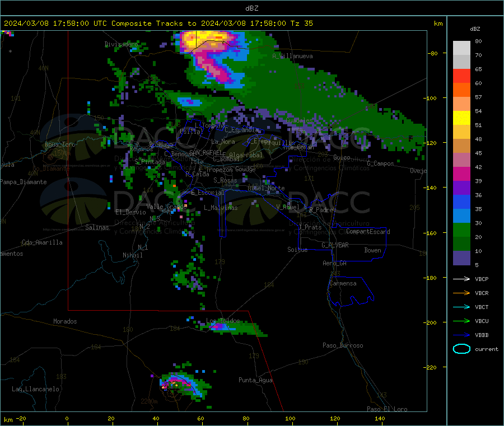This screenshot has width=504, height=426.
Task: Click the Paso_El_Loro map label
Action: click(387, 409)
